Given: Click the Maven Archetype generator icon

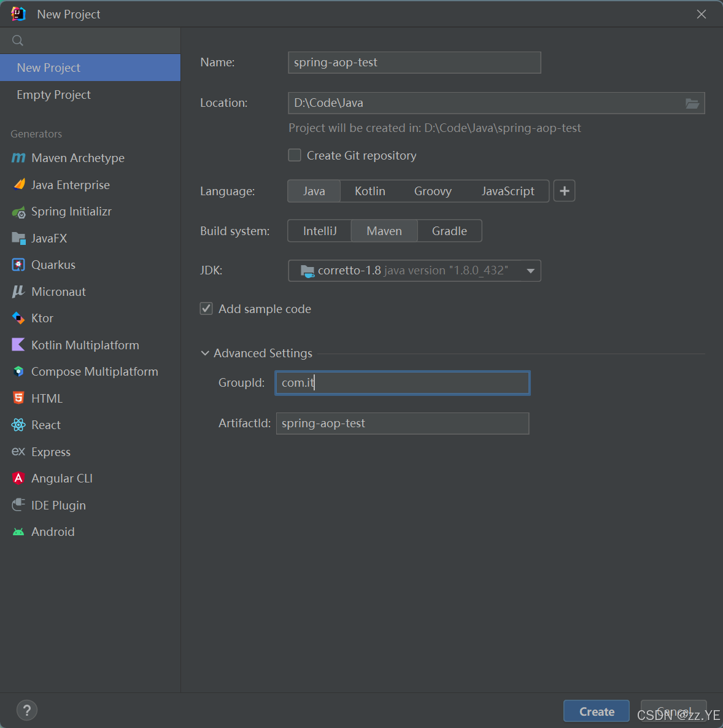Looking at the screenshot, I should point(18,158).
